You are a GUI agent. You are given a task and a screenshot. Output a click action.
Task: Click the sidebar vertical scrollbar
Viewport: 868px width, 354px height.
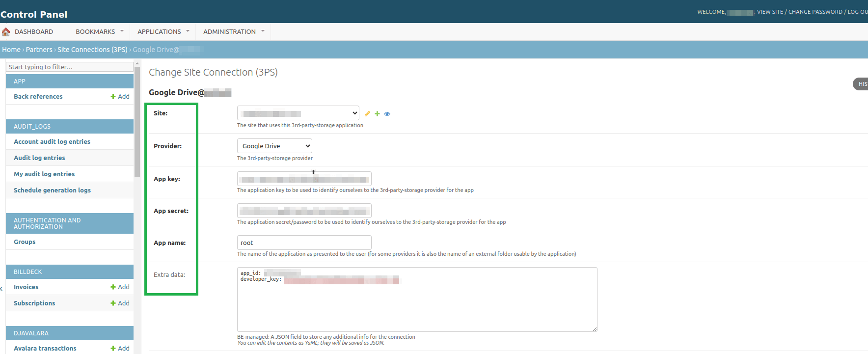(137, 123)
